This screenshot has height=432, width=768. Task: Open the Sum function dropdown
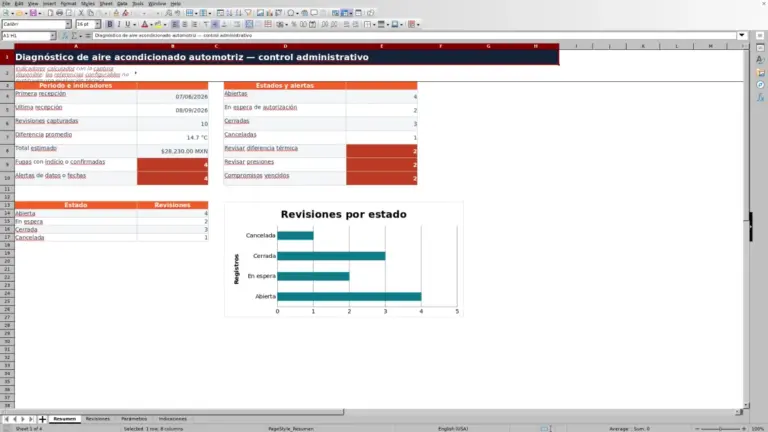tap(80, 36)
